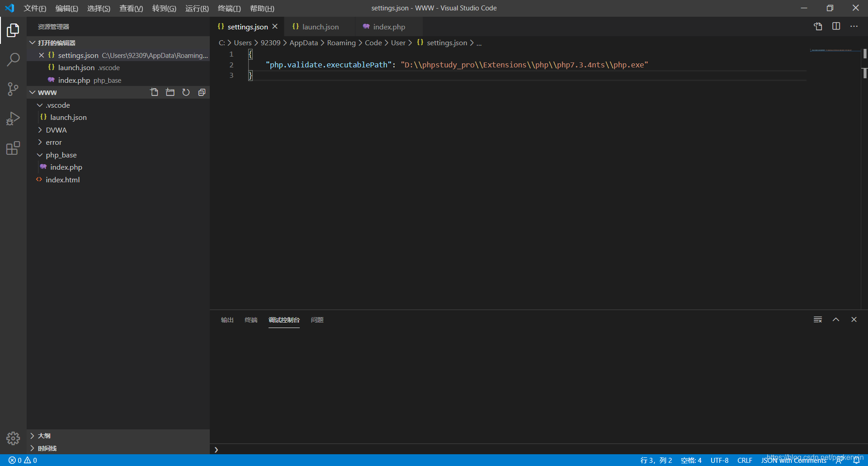This screenshot has height=466, width=868.
Task: Switch to index.php editor tab
Action: pyautogui.click(x=389, y=27)
